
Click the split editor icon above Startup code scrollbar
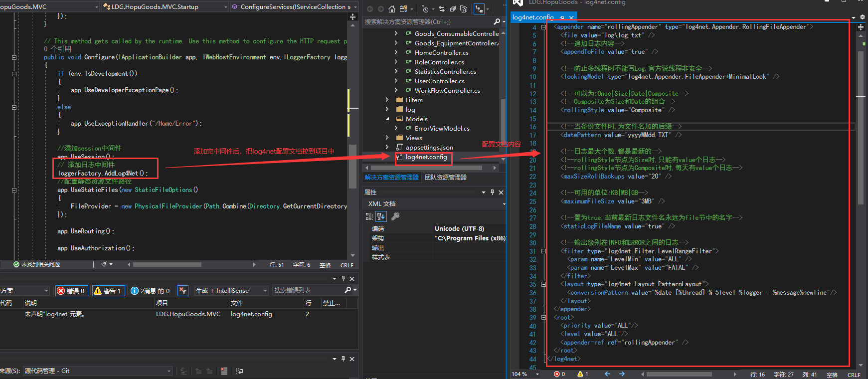point(353,17)
